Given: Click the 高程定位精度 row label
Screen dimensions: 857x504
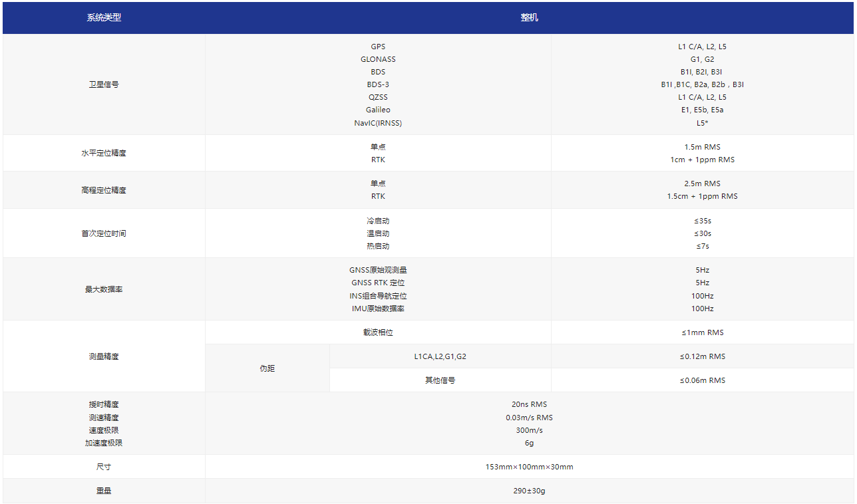Looking at the screenshot, I should (x=104, y=189).
